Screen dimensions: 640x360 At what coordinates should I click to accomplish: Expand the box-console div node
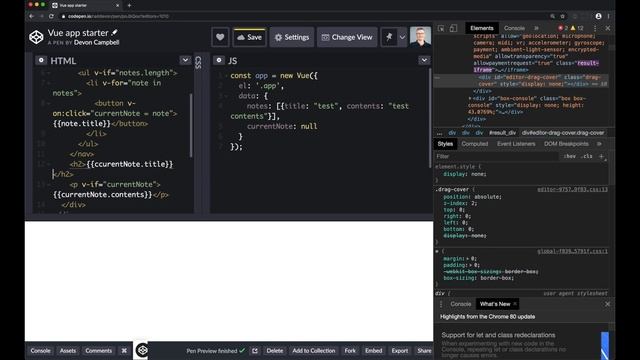click(x=470, y=98)
